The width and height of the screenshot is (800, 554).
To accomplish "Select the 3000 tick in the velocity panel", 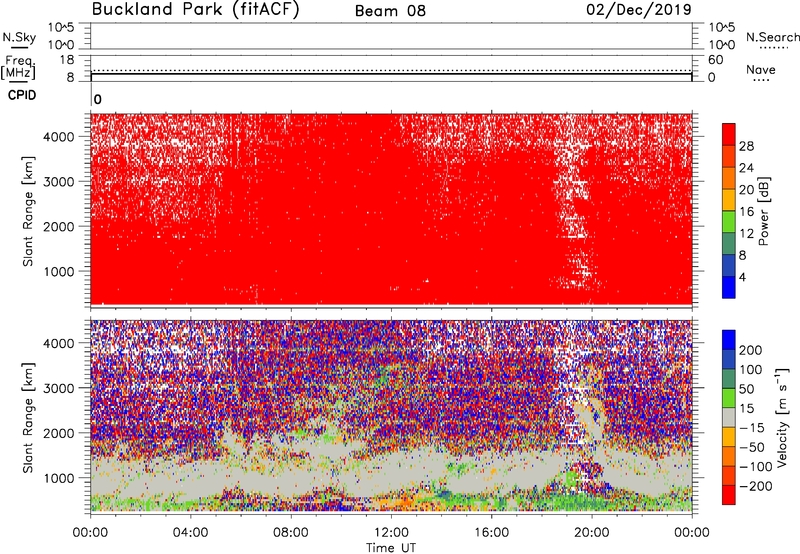I will click(58, 388).
